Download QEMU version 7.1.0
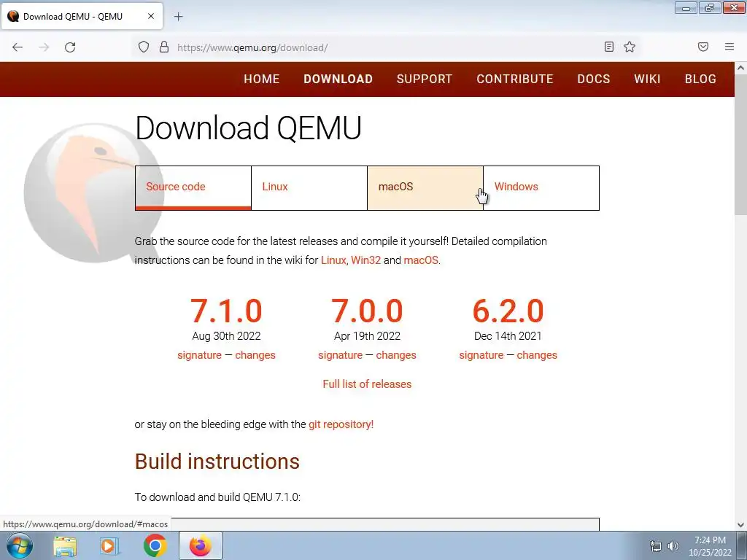This screenshot has height=560, width=747. click(x=226, y=311)
